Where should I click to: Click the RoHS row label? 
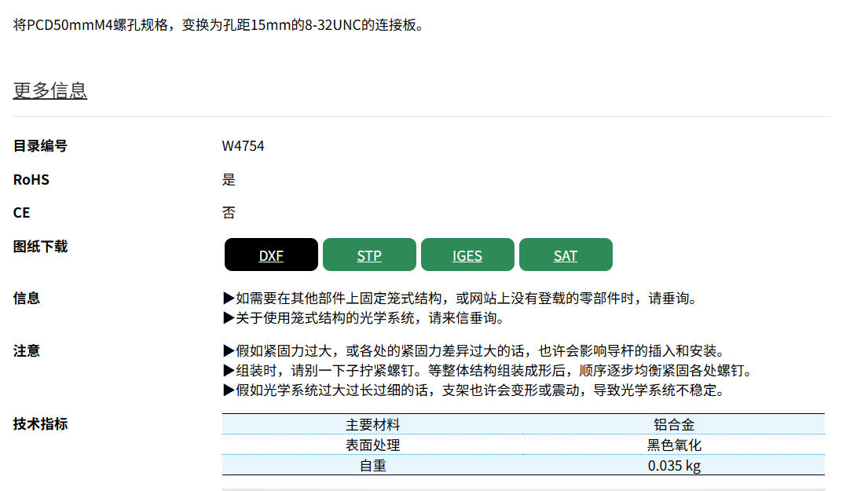click(31, 180)
